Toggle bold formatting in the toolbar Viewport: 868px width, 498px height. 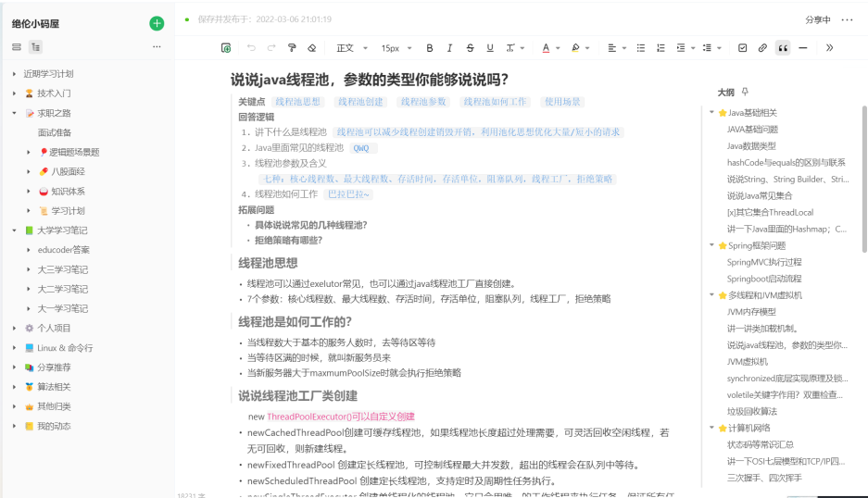pyautogui.click(x=429, y=48)
